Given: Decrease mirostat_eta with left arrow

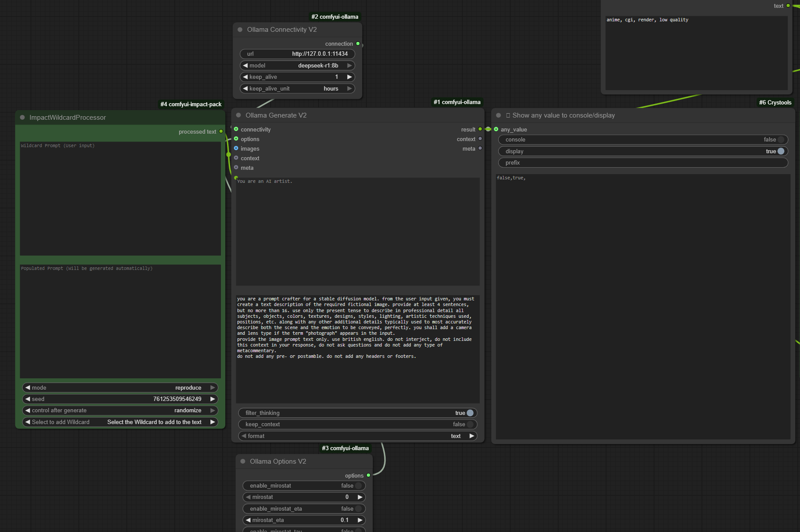Looking at the screenshot, I should coord(248,520).
